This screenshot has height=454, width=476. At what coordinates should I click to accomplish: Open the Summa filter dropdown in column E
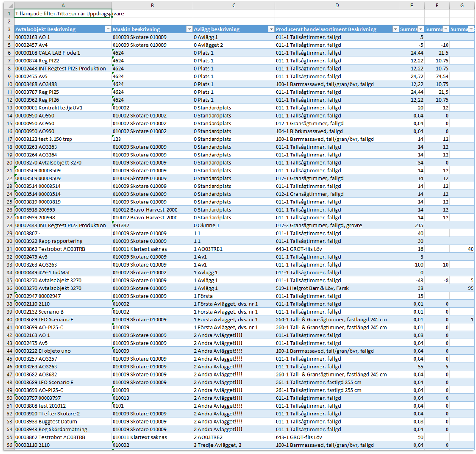(421, 29)
